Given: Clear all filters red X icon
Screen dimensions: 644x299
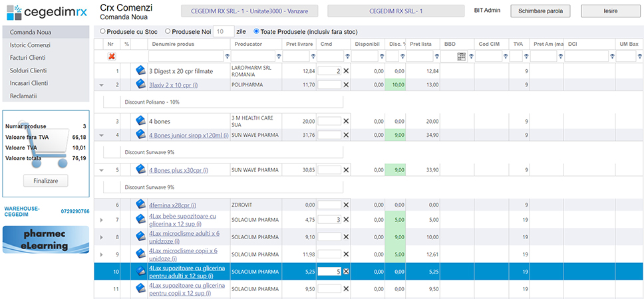Looking at the screenshot, I should coord(111,56).
